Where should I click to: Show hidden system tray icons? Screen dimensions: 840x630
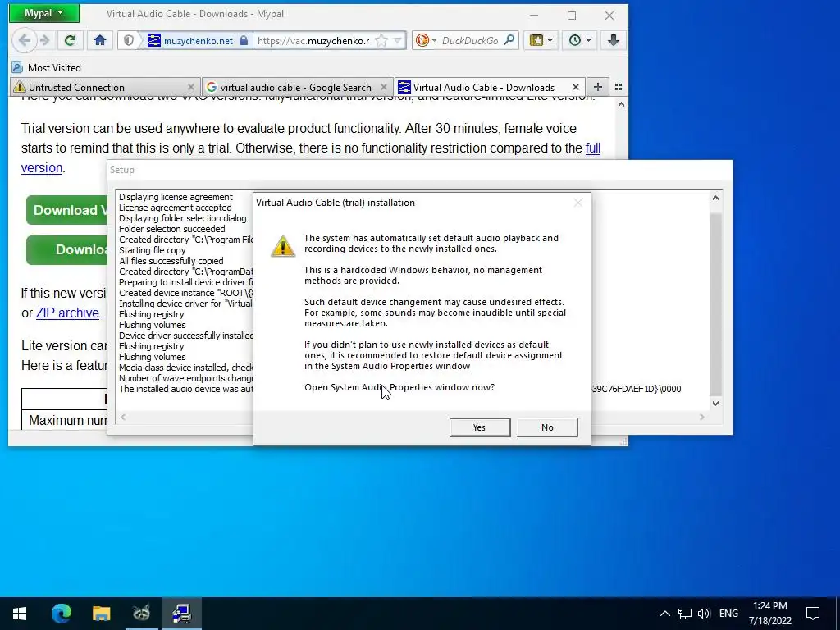pyautogui.click(x=664, y=614)
